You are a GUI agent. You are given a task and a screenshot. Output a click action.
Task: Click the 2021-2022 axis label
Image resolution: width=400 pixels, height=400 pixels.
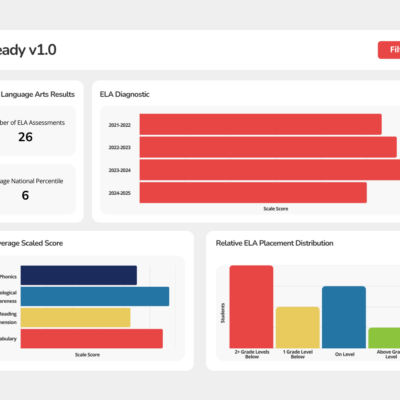click(x=119, y=125)
